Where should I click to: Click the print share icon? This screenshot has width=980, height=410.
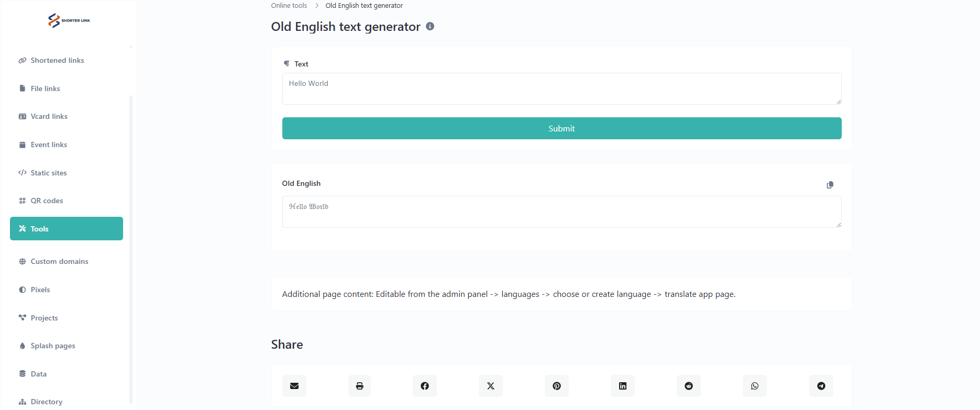coord(359,386)
